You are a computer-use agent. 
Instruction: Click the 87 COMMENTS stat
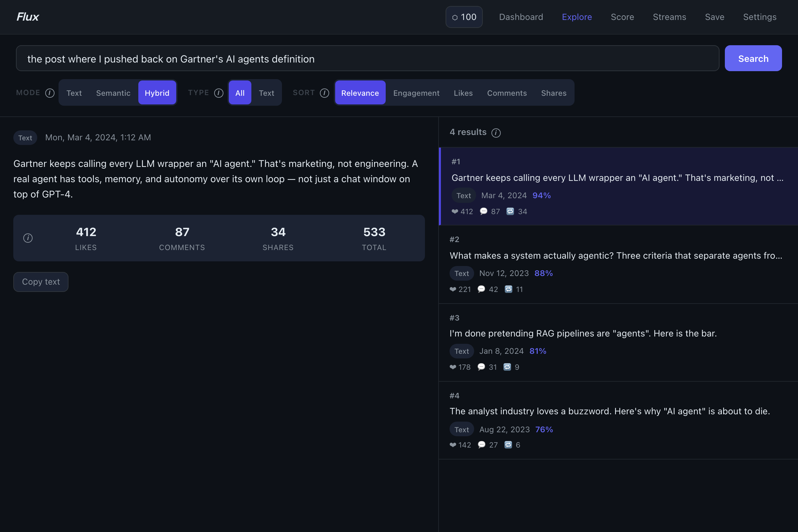tap(182, 238)
